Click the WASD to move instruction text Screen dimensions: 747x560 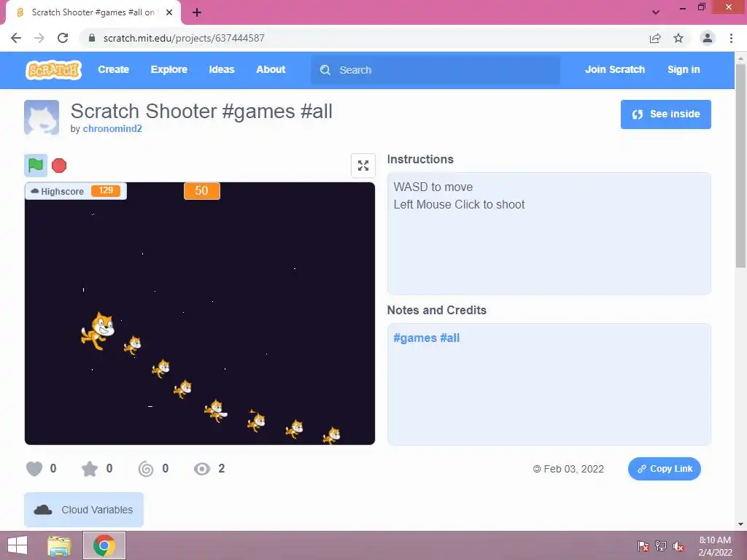433,187
